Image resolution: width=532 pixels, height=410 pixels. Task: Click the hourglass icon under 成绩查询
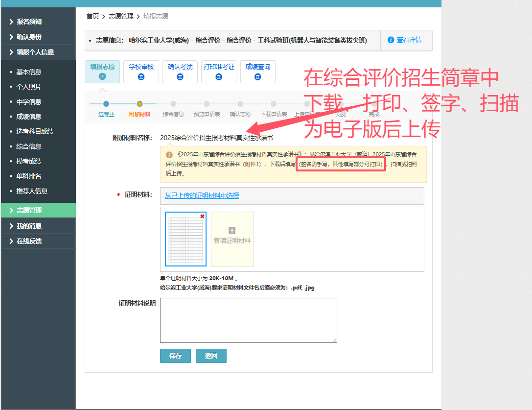click(x=257, y=76)
